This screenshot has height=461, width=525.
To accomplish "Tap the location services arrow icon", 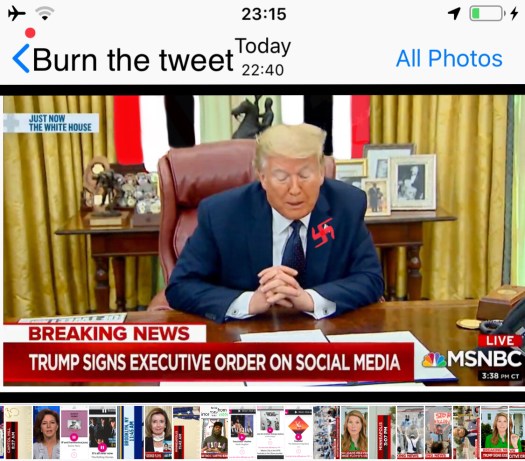I will [454, 13].
